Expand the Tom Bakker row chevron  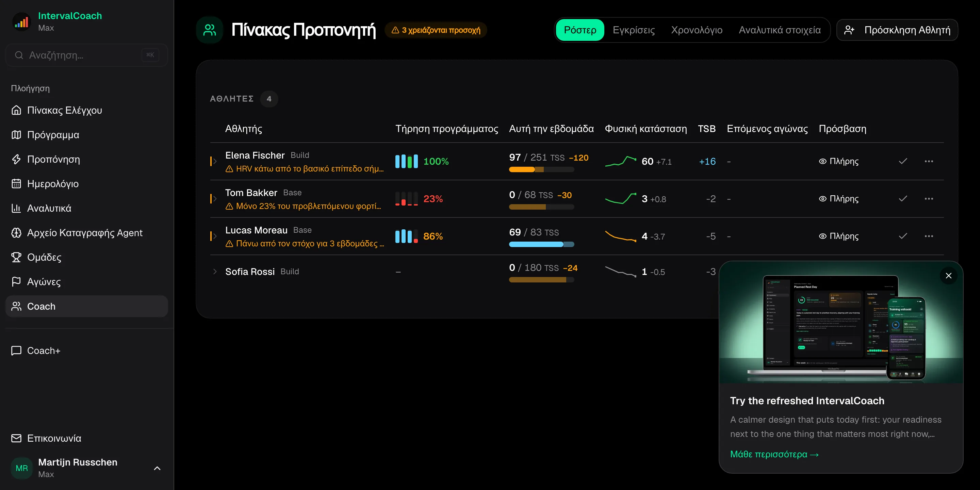click(x=215, y=199)
